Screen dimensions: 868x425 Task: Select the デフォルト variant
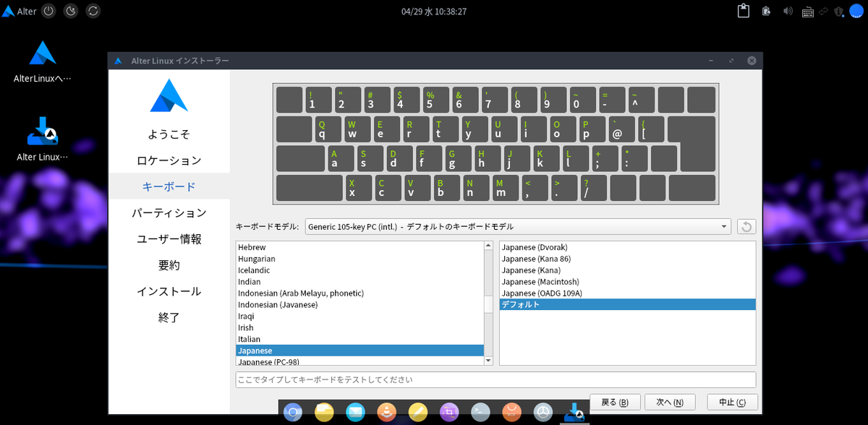(627, 304)
